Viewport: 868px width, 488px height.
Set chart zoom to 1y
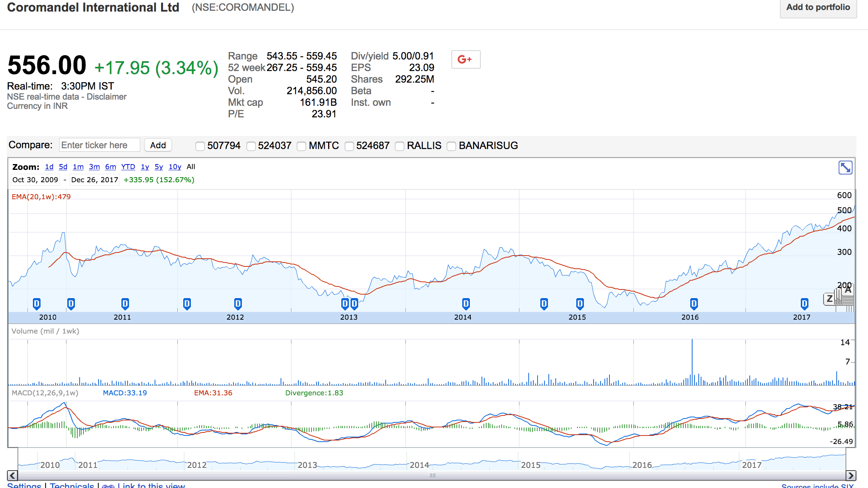coord(145,167)
